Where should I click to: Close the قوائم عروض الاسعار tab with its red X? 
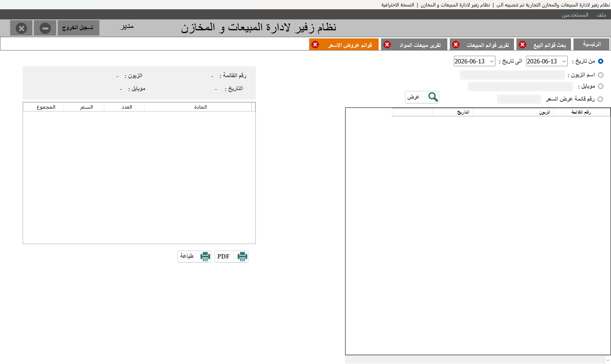pos(315,44)
